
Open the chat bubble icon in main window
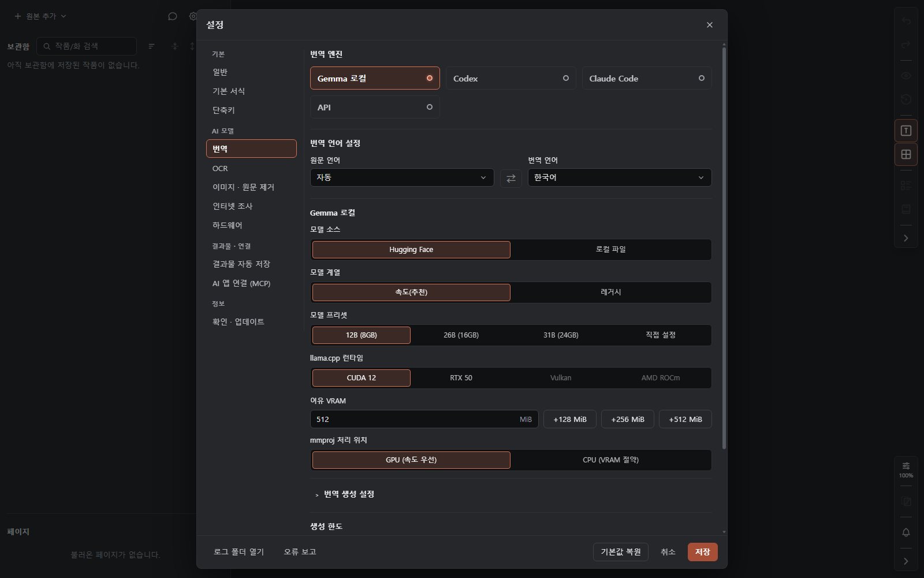pos(172,16)
